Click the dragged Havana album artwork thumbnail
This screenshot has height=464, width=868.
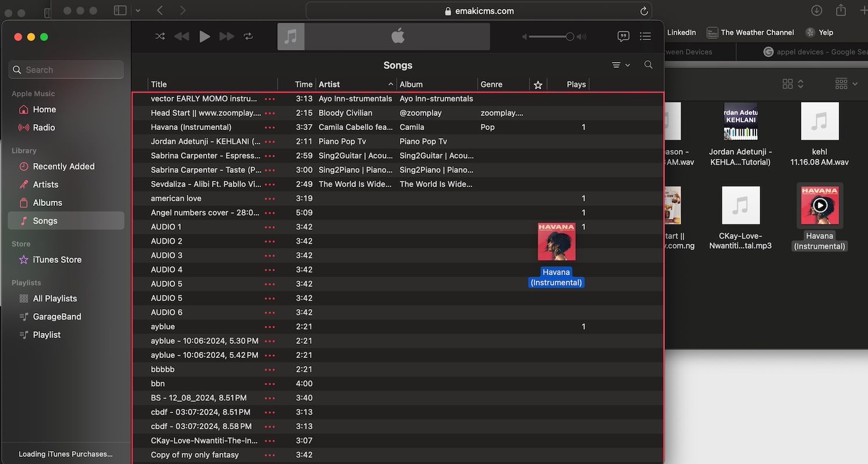[557, 241]
